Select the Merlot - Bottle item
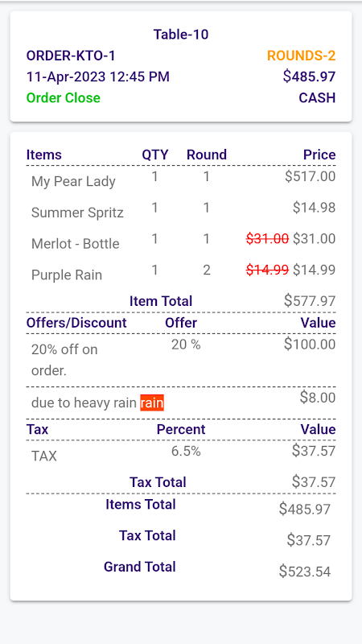Image resolution: width=362 pixels, height=644 pixels. point(75,244)
